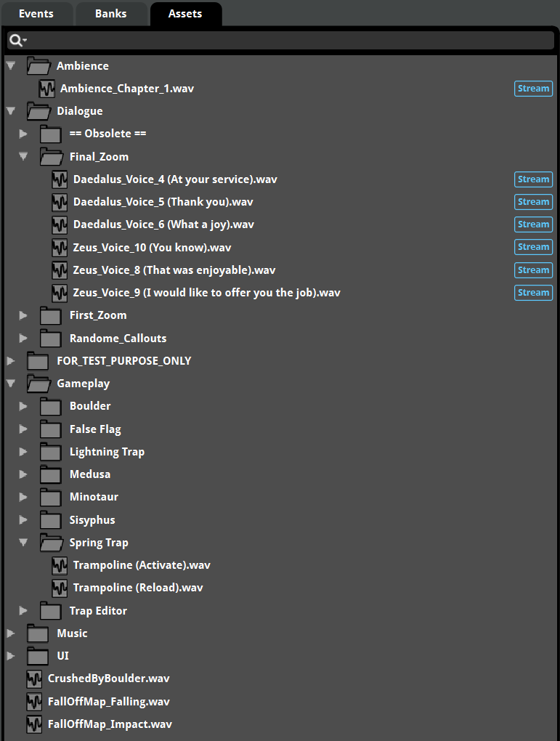This screenshot has height=741, width=560.
Task: Select the CrushedByBoulder.wav file name
Action: point(109,679)
